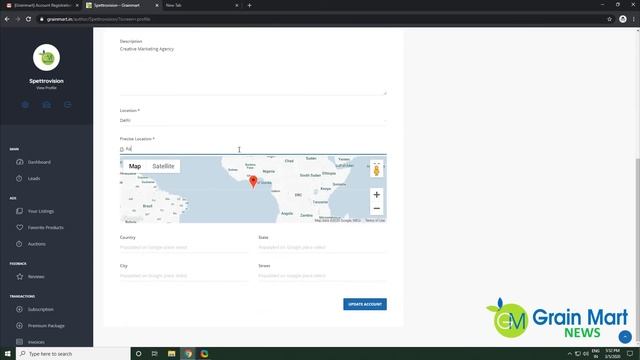Viewport: 640px width, 360px height.
Task: Click the logout icon under profile name
Action: [x=67, y=105]
